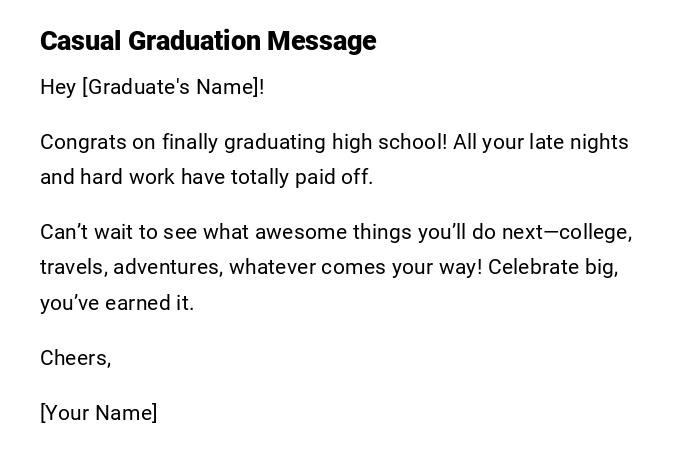The height and width of the screenshot is (475, 700).
Task: Click the word Hey in the greeting
Action: pyautogui.click(x=58, y=87)
